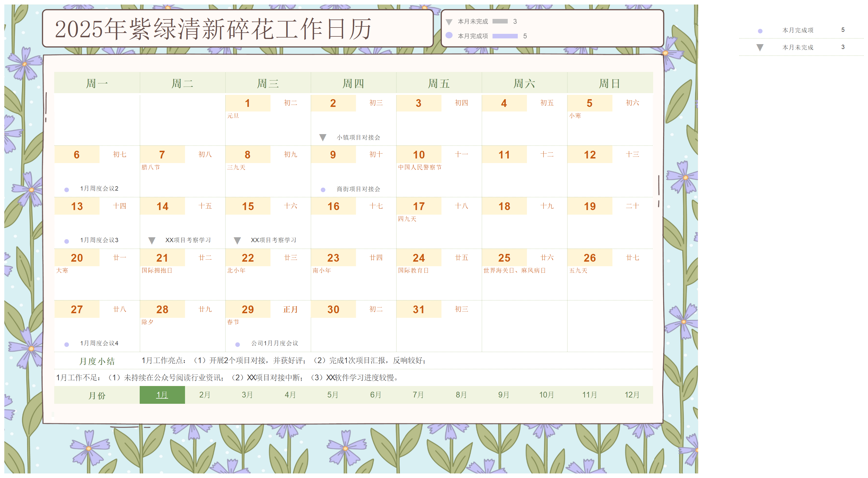Click the gray triangle on day 15 XX项目考察学习
The image size is (868, 478).
pos(237,241)
